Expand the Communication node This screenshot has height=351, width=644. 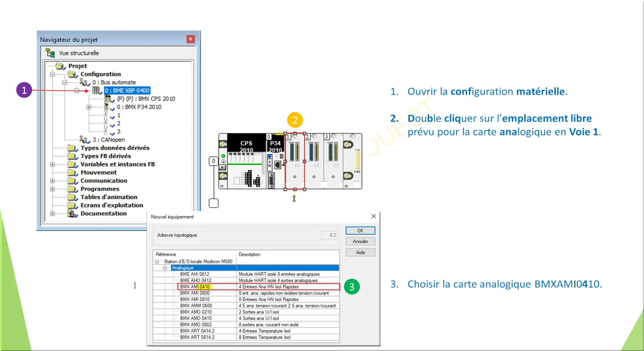tap(52, 181)
